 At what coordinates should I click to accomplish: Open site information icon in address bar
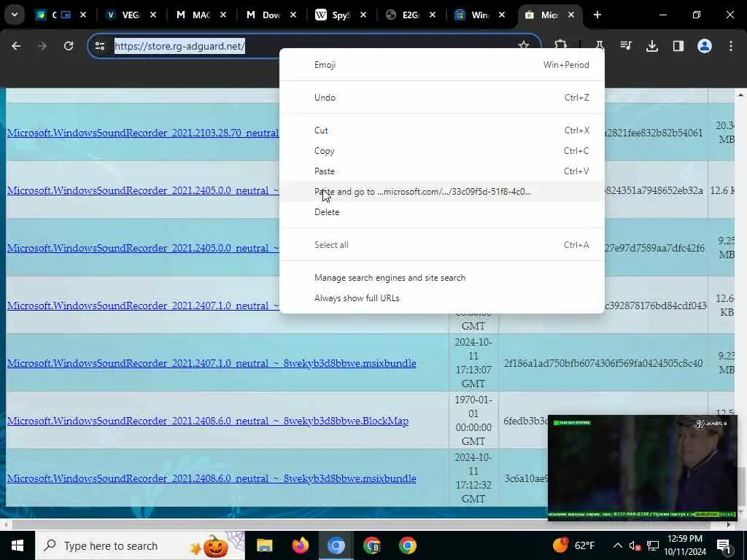point(100,46)
